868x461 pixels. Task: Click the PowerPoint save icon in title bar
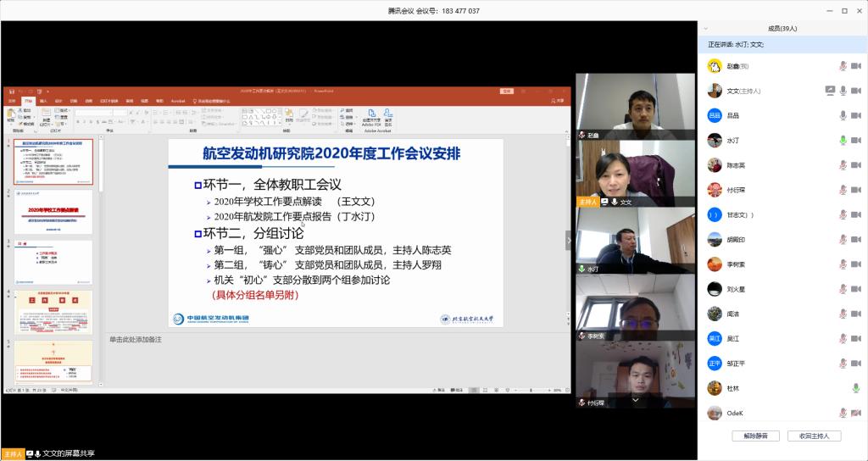point(9,90)
